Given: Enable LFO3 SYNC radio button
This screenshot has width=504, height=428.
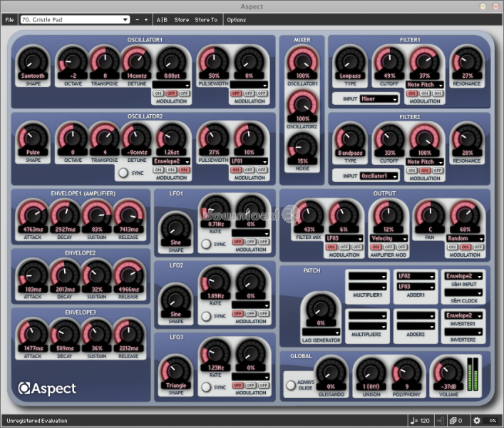Looking at the screenshot, I should (x=206, y=387).
